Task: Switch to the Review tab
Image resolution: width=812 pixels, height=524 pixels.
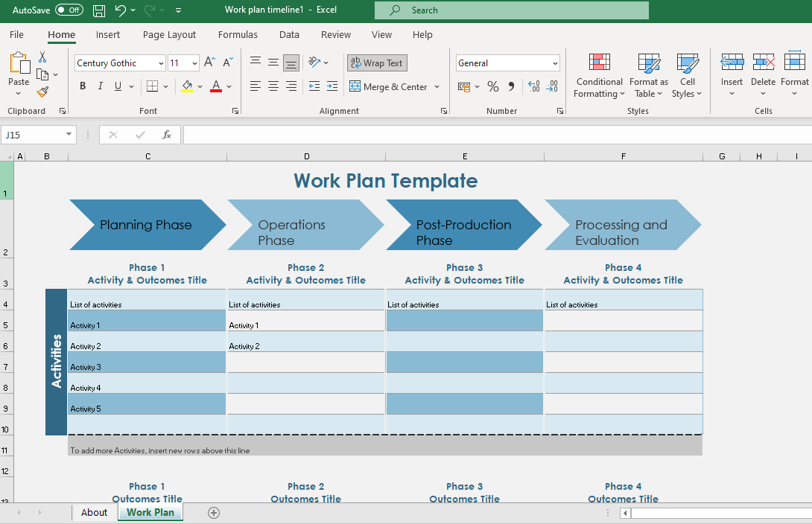Action: point(335,35)
